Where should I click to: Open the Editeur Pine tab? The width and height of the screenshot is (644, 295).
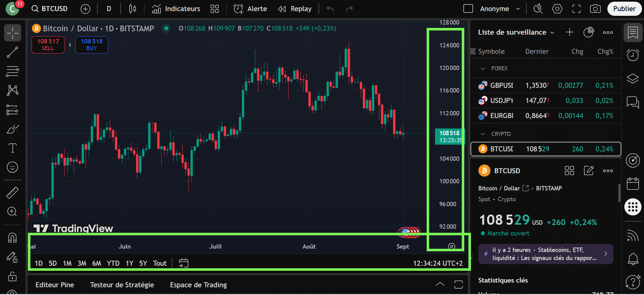pos(55,285)
